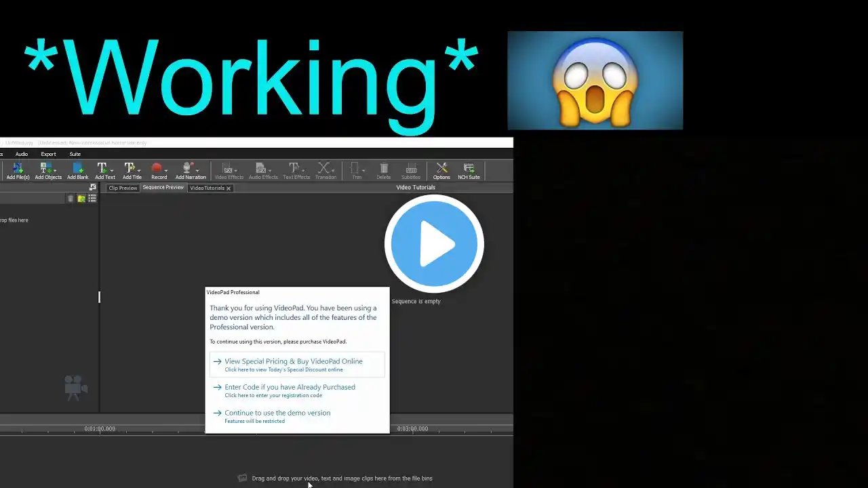Expand the Text Effects dropdown arrow
Screen dimensions: 868x488
tap(303, 170)
